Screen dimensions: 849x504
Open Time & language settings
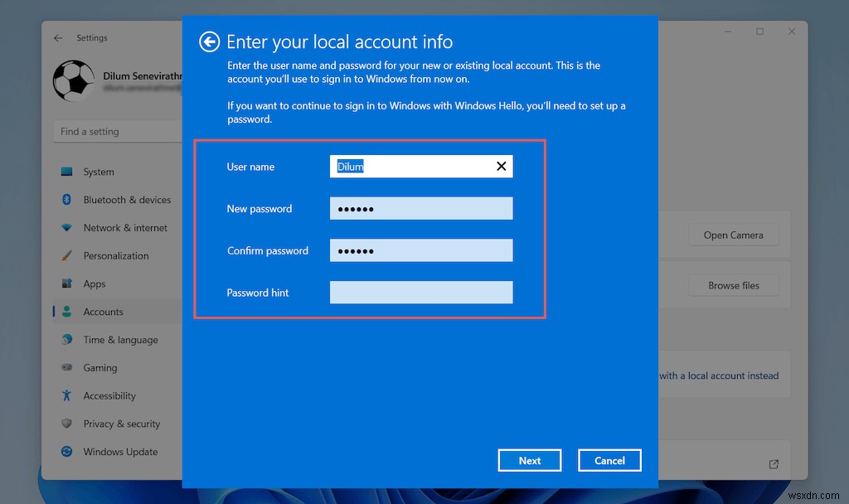(x=120, y=340)
